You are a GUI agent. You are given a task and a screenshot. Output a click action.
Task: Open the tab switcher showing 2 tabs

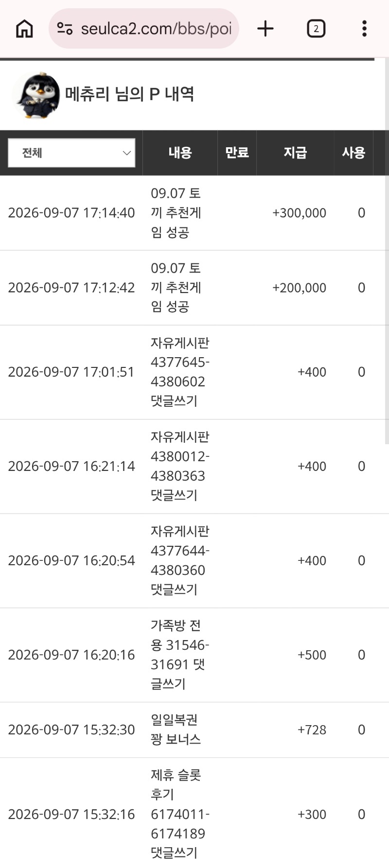[x=316, y=29]
